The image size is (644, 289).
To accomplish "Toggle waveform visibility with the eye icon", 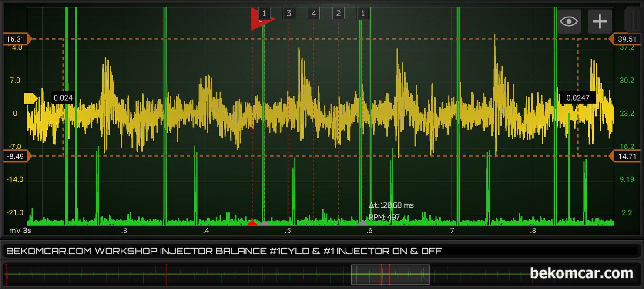I will click(x=569, y=21).
